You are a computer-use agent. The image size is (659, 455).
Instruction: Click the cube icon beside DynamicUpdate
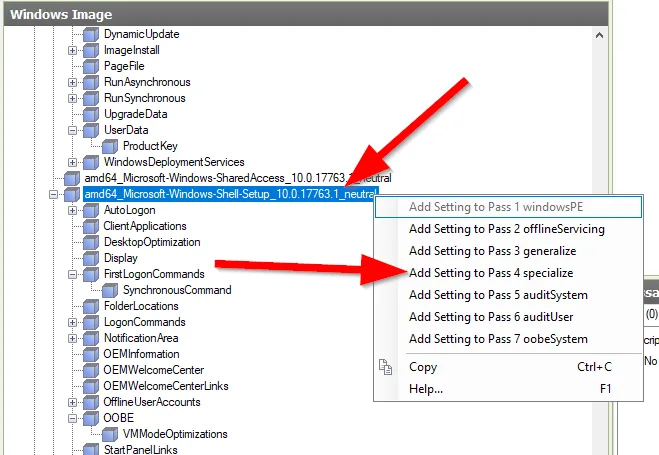tap(91, 34)
